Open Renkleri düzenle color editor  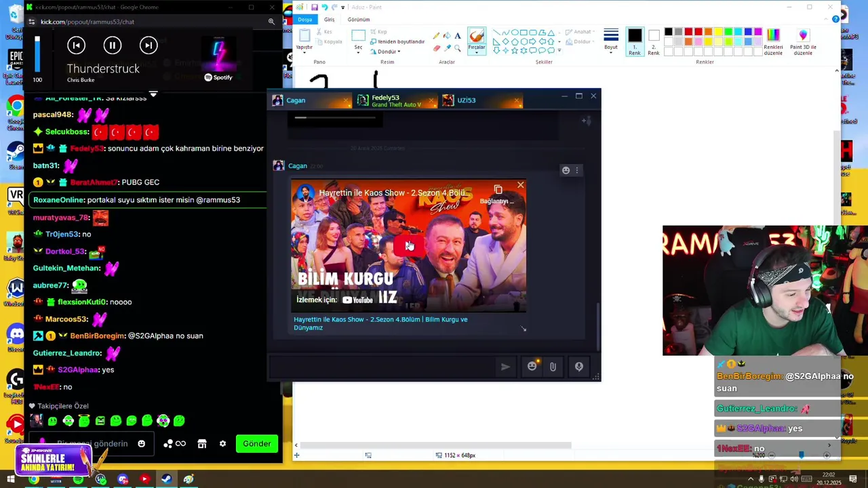(x=773, y=42)
